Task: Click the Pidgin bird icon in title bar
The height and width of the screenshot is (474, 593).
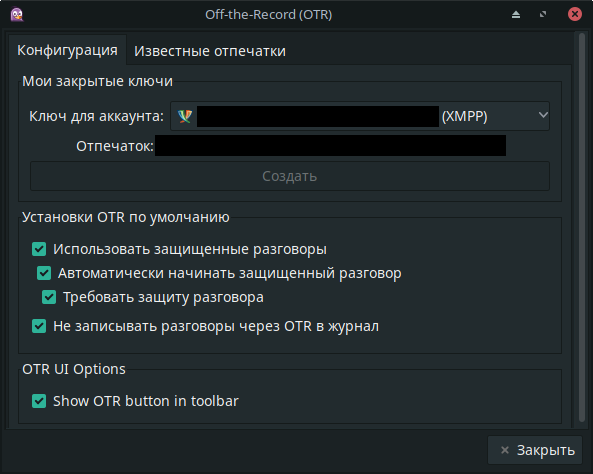Action: (x=17, y=14)
